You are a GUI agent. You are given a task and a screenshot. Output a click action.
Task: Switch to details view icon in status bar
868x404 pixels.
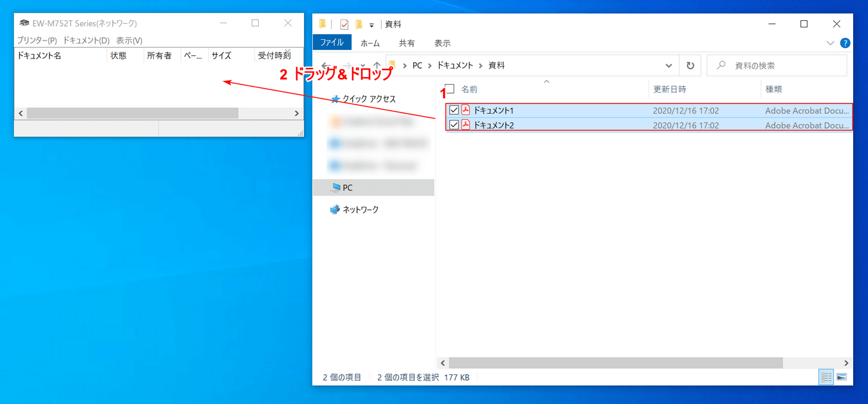coord(827,377)
